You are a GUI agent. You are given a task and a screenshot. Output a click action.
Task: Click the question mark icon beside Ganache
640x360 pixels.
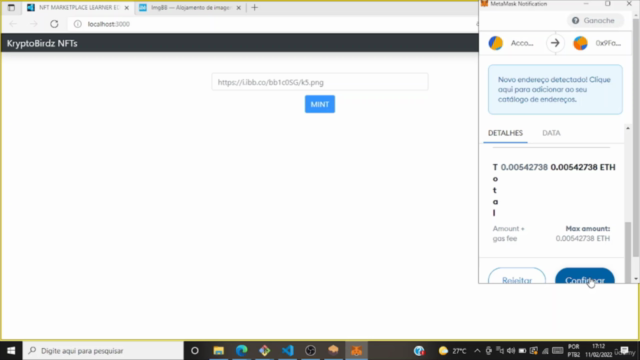[575, 20]
